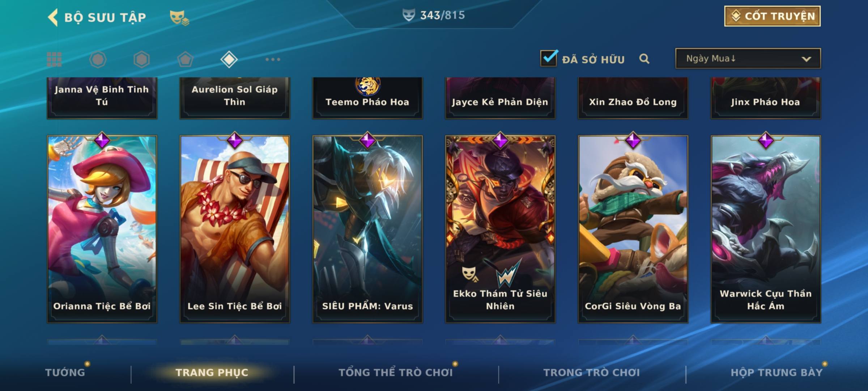Select the active diamond rarity filter
This screenshot has height=391, width=868.
point(229,59)
